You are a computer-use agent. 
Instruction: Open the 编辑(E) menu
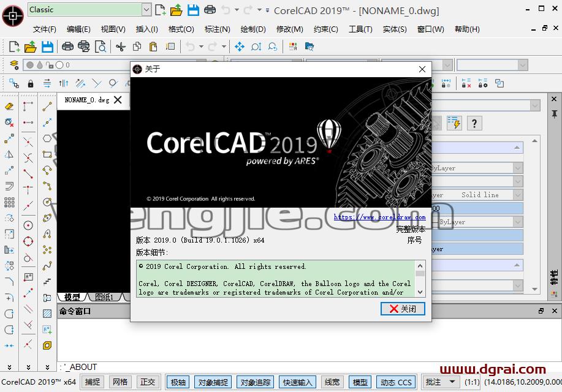click(78, 29)
